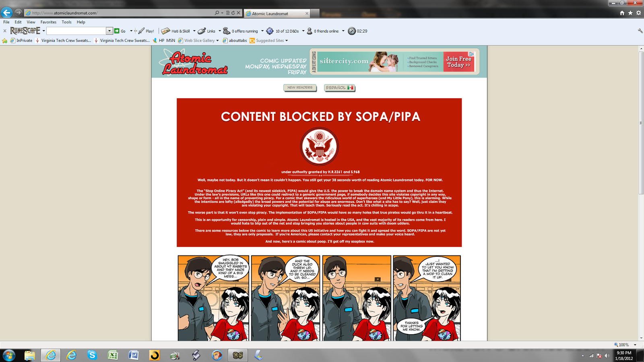Open the RuneScape search box dropdown

(x=109, y=31)
